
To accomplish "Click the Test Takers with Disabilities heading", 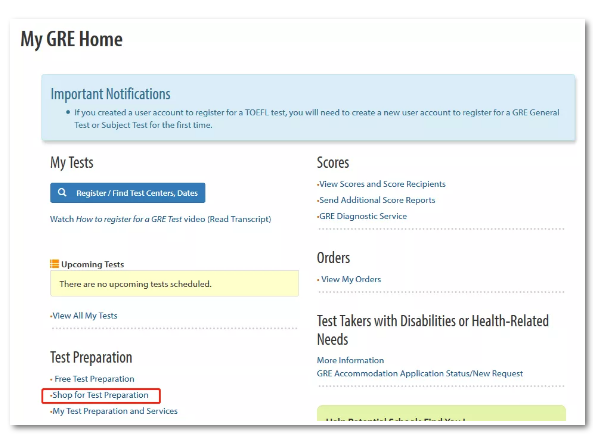I will pyautogui.click(x=433, y=330).
